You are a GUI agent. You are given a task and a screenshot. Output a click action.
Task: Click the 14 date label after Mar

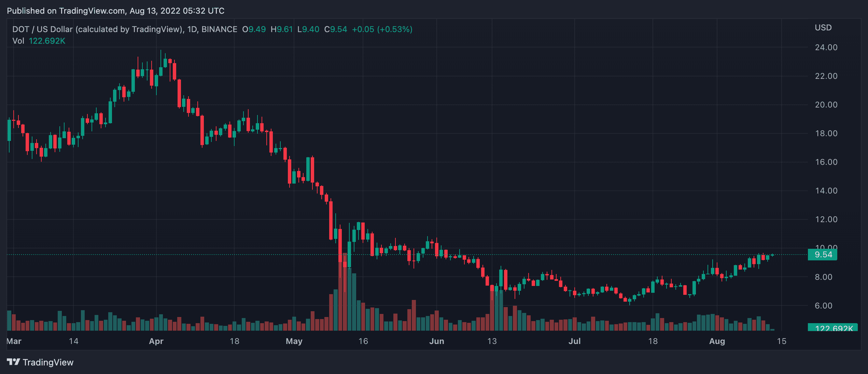(73, 341)
